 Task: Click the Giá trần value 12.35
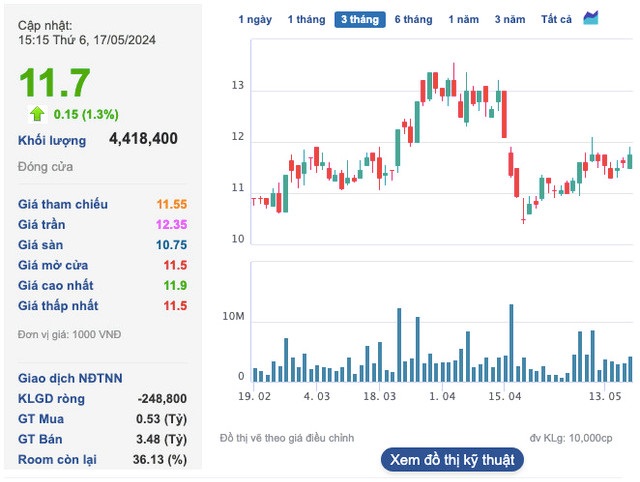[171, 224]
